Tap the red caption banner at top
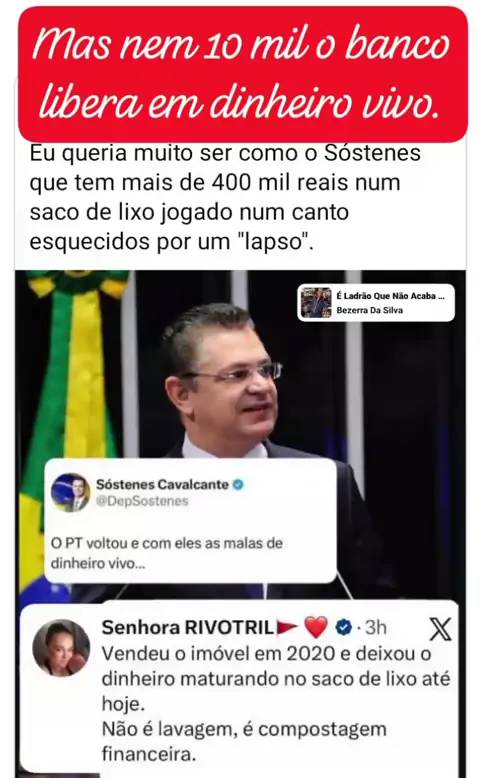The image size is (480, 778). click(x=243, y=74)
